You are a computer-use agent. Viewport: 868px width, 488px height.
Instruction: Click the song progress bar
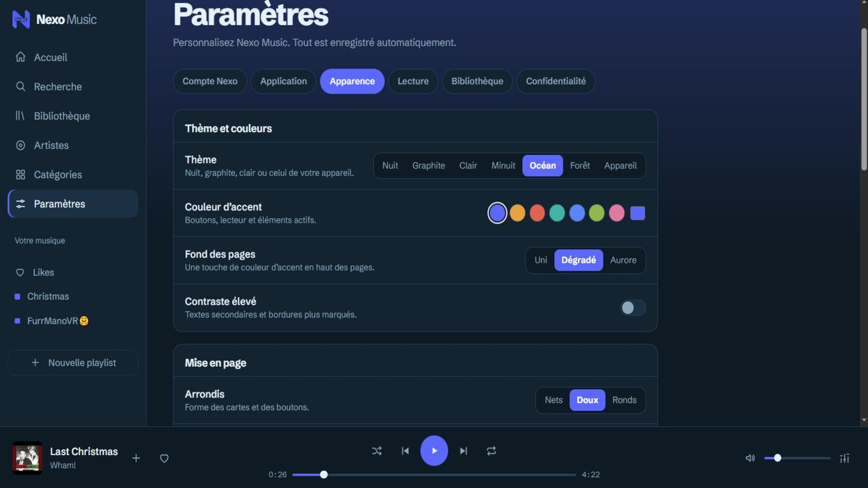coord(434,475)
